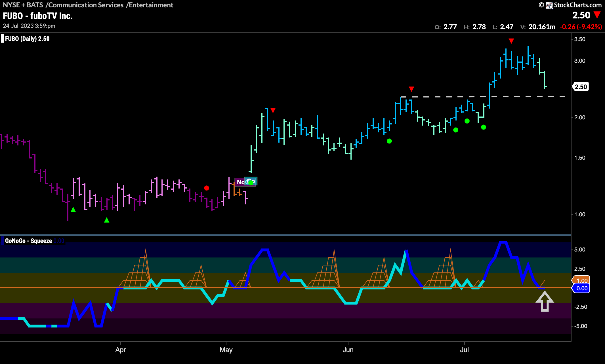
Task: Click the GoNoGo - Squeeze indicator label
Action: 28,241
